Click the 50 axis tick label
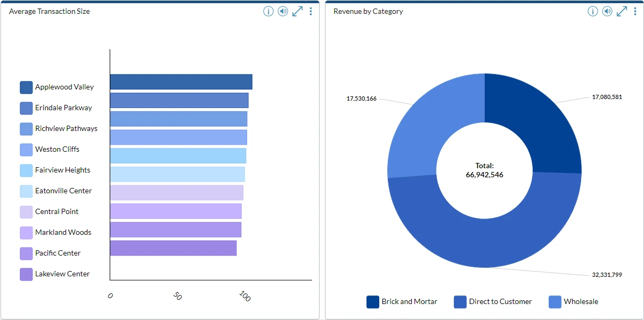Image resolution: width=644 pixels, height=320 pixels. (178, 296)
